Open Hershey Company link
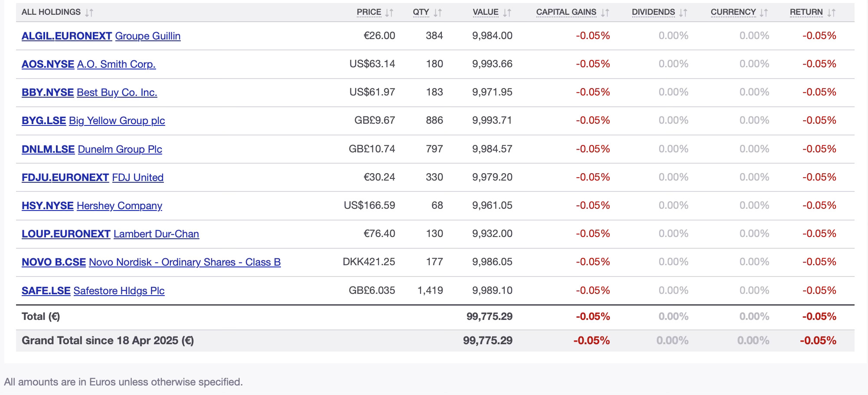Screen dimensions: 868x395 pyautogui.click(x=119, y=206)
